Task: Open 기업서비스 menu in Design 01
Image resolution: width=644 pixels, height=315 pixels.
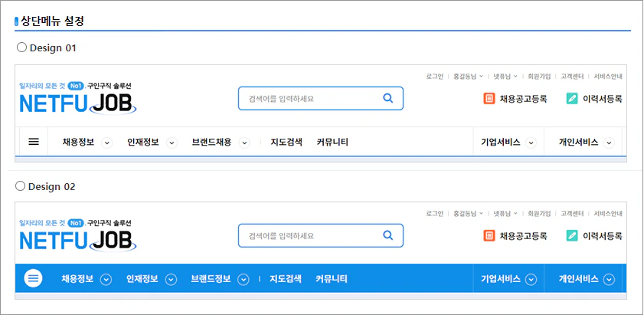Action: [501, 143]
